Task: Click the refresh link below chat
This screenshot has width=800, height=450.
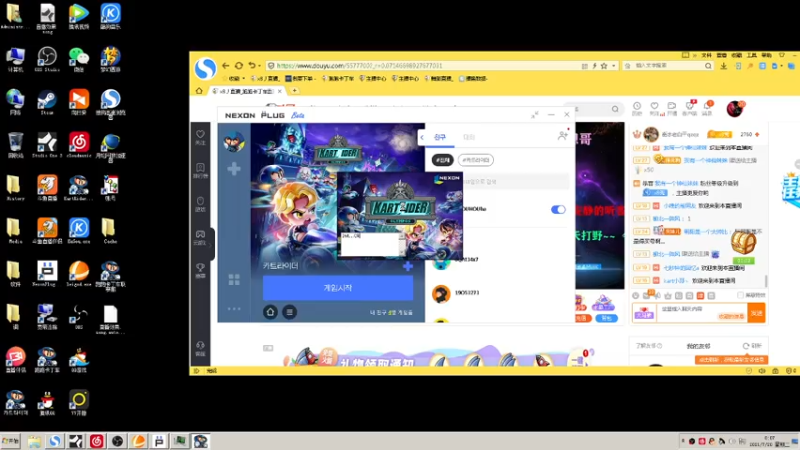Action: point(753,346)
